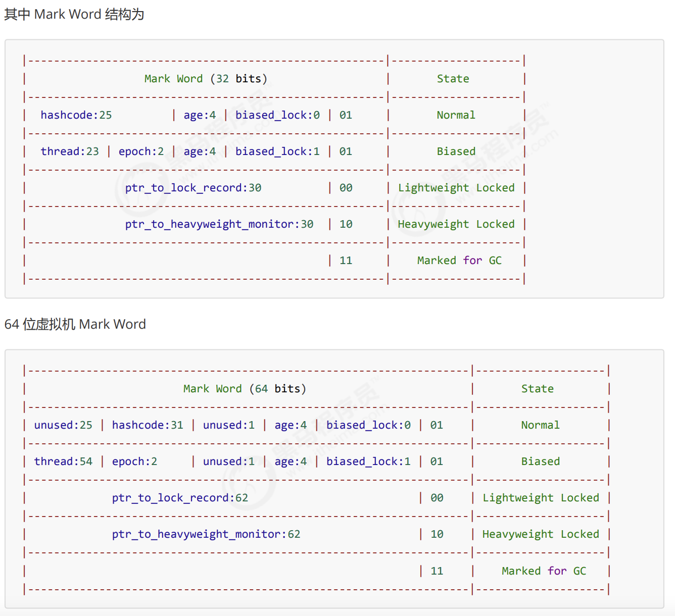Click the heading '其中 Mark Word 结构为'
The height and width of the screenshot is (616, 675).
[74, 14]
